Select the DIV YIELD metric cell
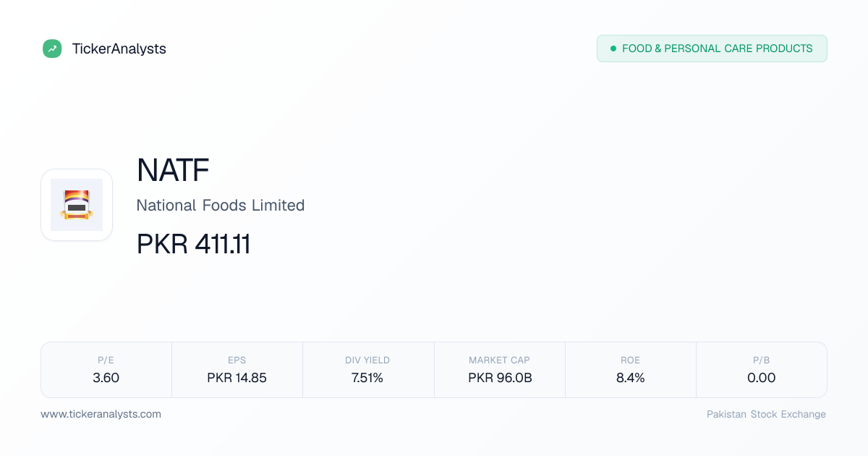Viewport: 868px width, 456px height. click(x=368, y=370)
